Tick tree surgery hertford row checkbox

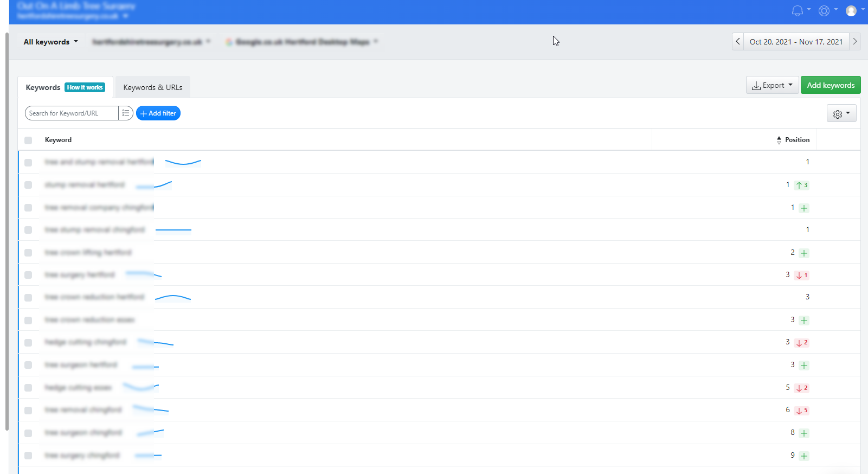(28, 275)
